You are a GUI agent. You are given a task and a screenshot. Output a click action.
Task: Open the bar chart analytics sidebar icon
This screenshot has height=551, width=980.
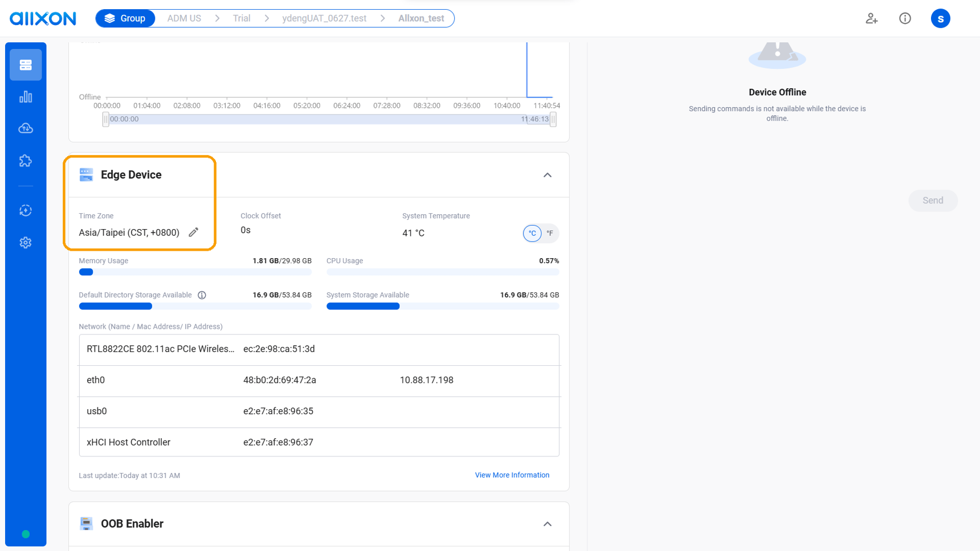[x=26, y=97]
